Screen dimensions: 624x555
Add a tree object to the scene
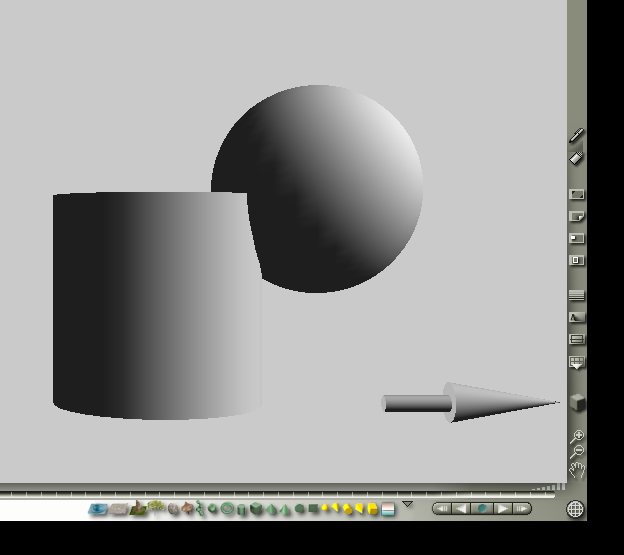[156, 507]
